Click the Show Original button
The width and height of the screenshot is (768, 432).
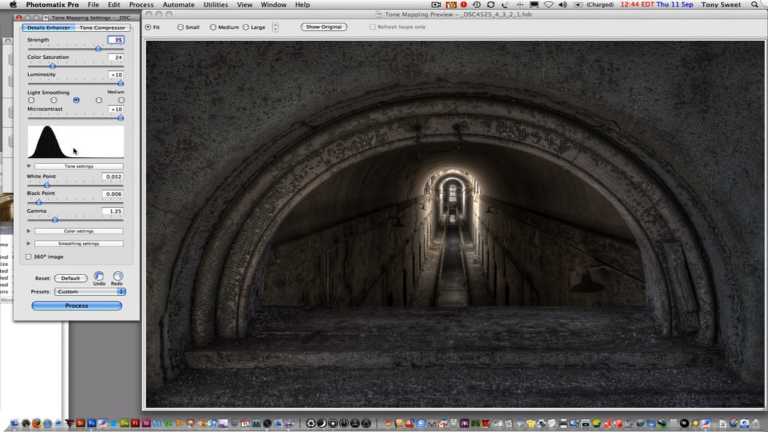click(x=324, y=27)
